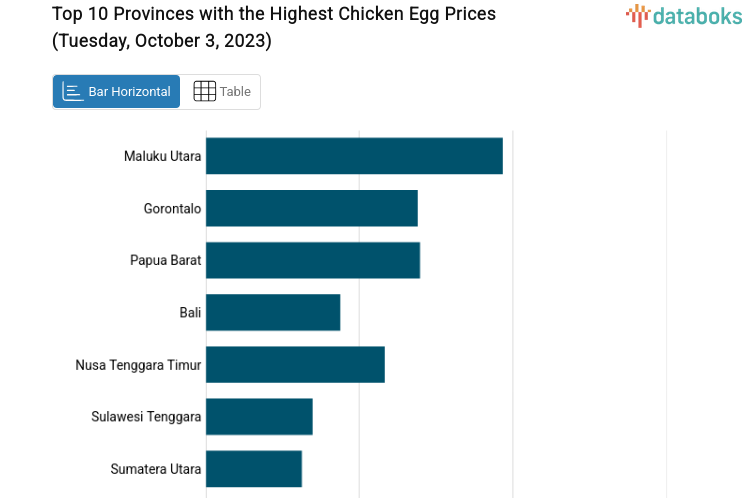Image resolution: width=753 pixels, height=498 pixels.
Task: Click the Sulawesi Tenggara axis label
Action: [146, 416]
